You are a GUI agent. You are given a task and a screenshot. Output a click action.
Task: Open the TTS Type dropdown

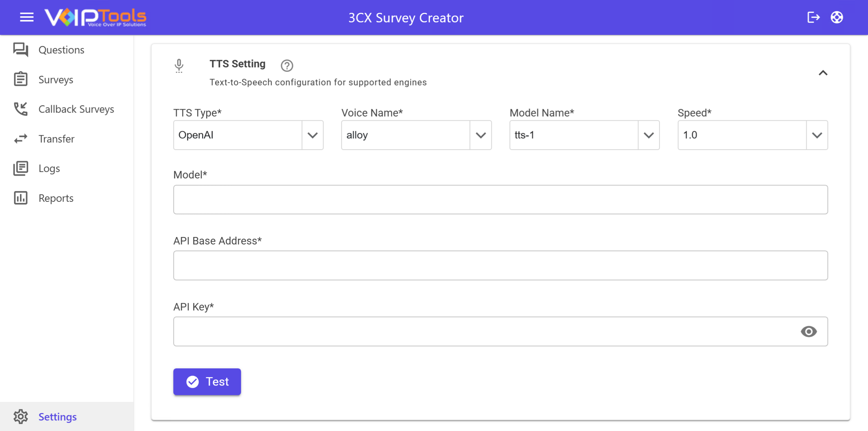pos(248,135)
